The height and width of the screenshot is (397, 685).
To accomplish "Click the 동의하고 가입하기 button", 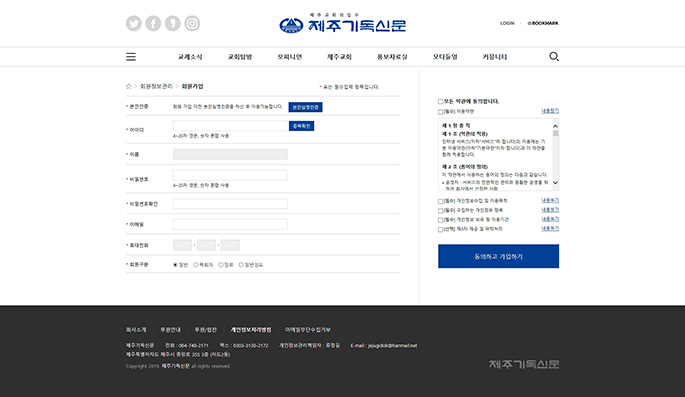I will pyautogui.click(x=498, y=256).
